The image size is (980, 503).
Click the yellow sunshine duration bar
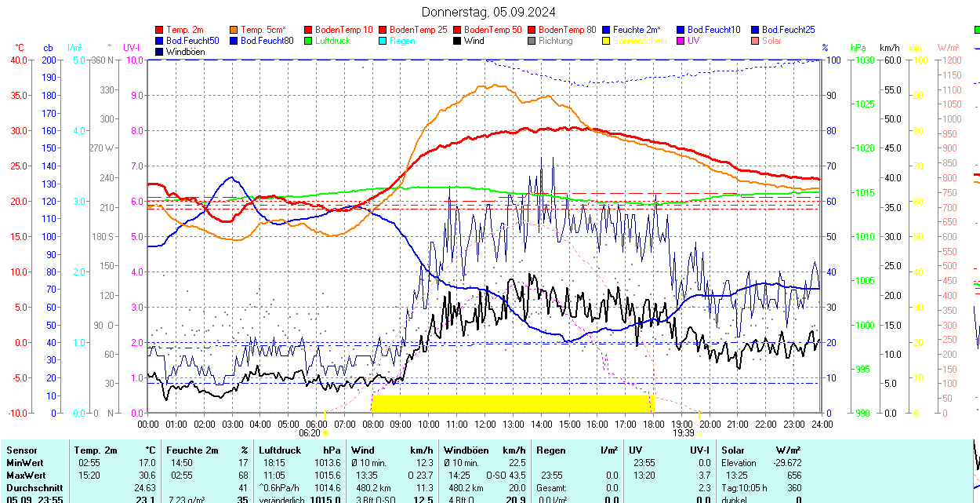tap(511, 403)
